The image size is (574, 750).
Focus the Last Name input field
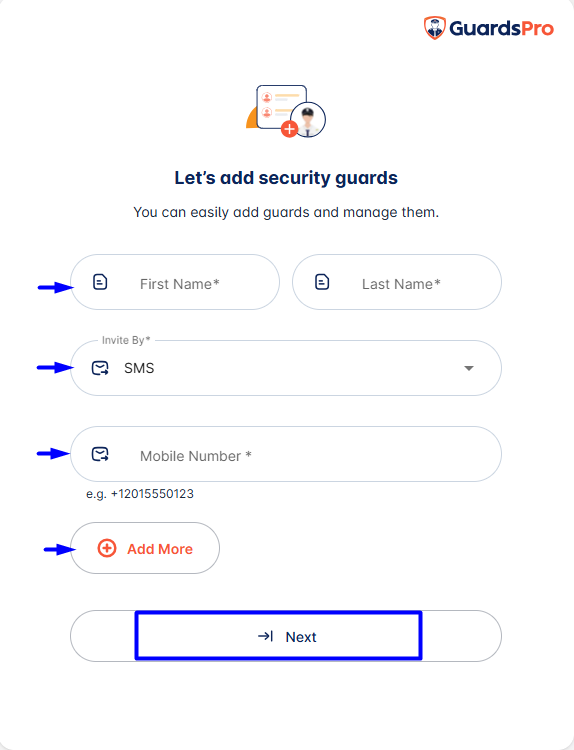pyautogui.click(x=397, y=282)
